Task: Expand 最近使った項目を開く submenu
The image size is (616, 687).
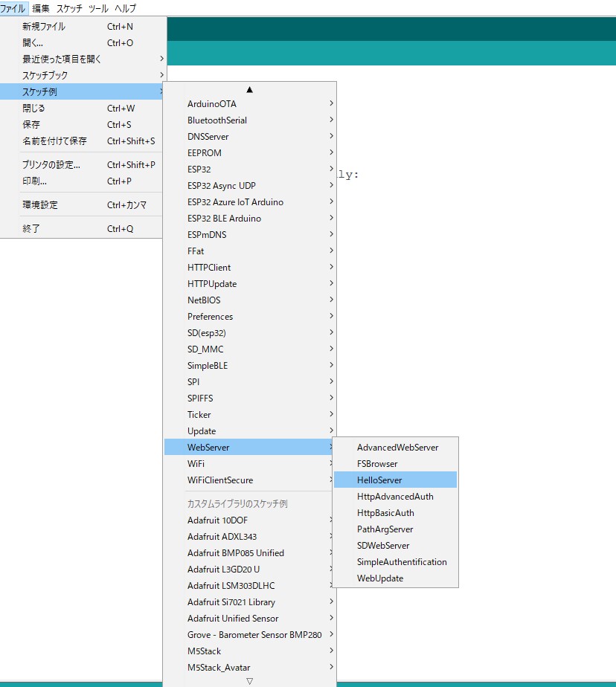Action: pyautogui.click(x=83, y=59)
